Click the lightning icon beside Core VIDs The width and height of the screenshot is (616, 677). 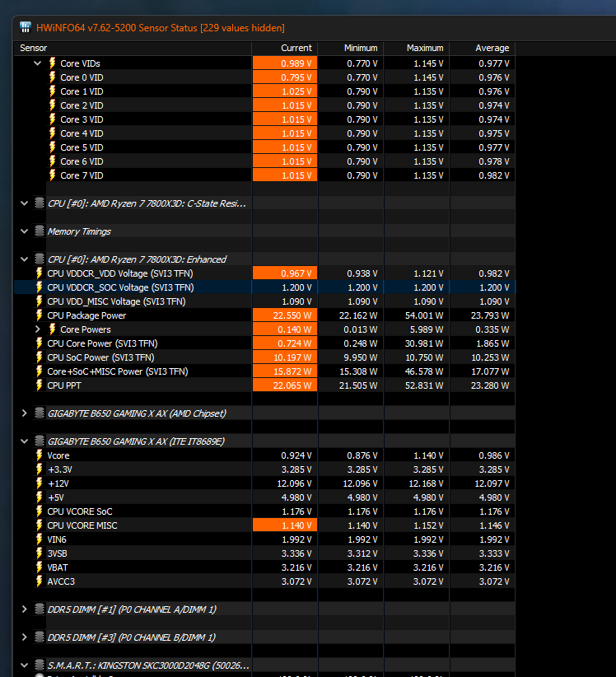click(52, 63)
